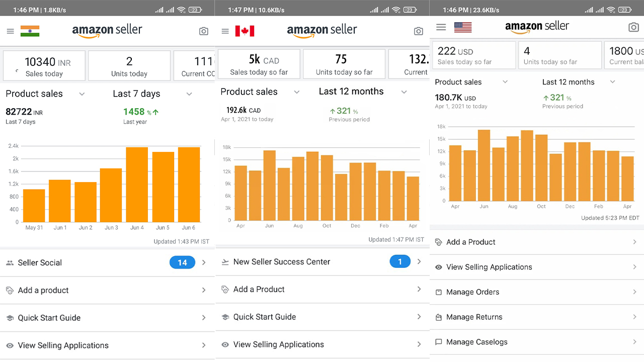Open hamburger menu on India seller screen

pyautogui.click(x=10, y=31)
